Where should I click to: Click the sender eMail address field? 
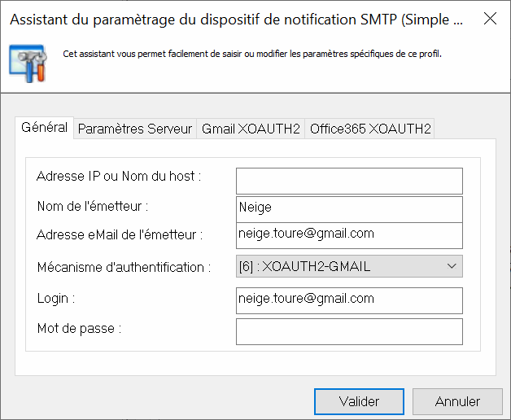pos(349,234)
